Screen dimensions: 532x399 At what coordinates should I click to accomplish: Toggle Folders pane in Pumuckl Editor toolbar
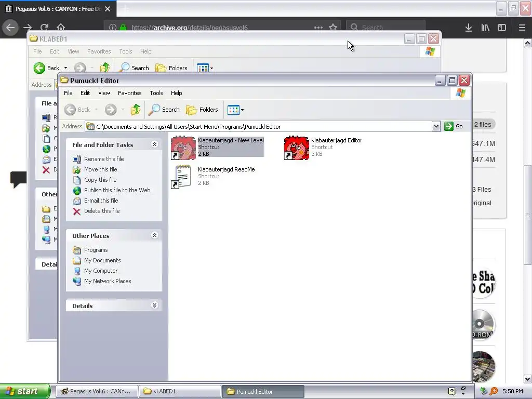click(x=202, y=110)
